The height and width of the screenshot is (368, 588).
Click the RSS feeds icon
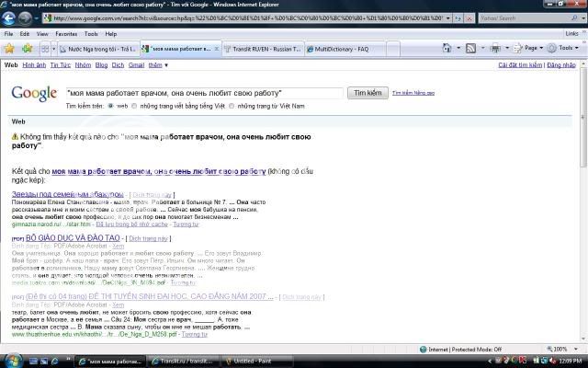coord(470,48)
